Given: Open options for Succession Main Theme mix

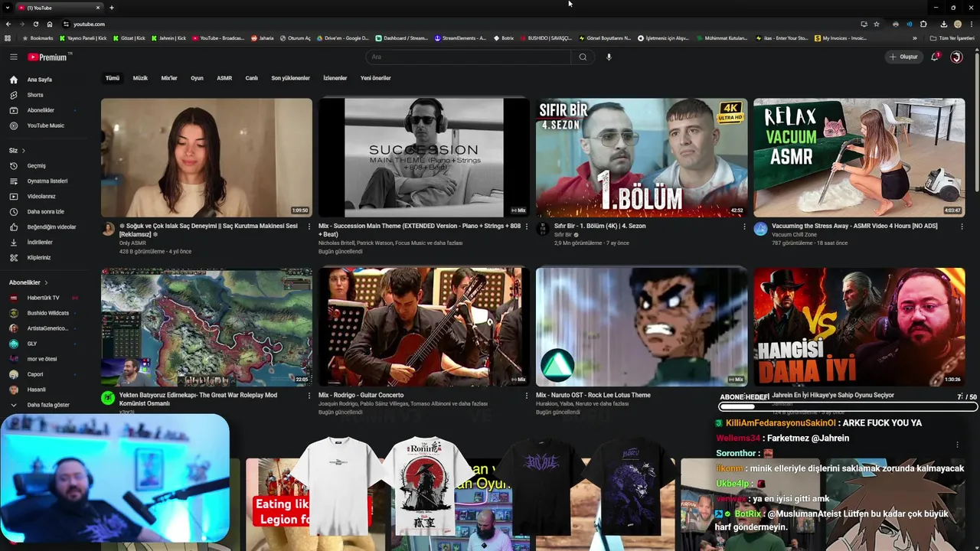Looking at the screenshot, I should [x=526, y=227].
